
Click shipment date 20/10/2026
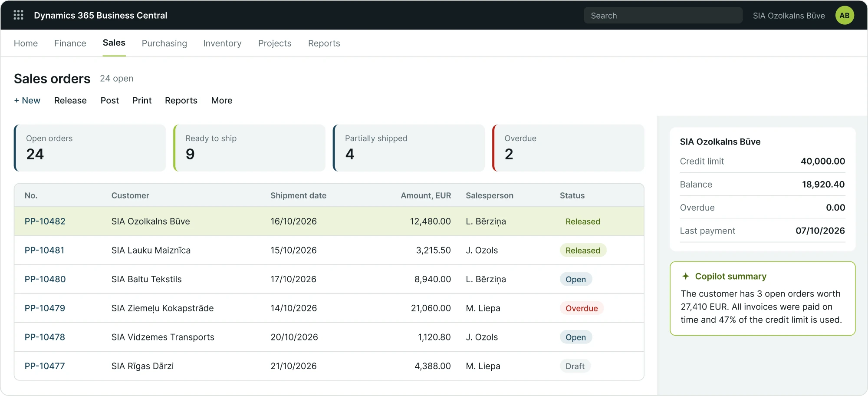294,337
